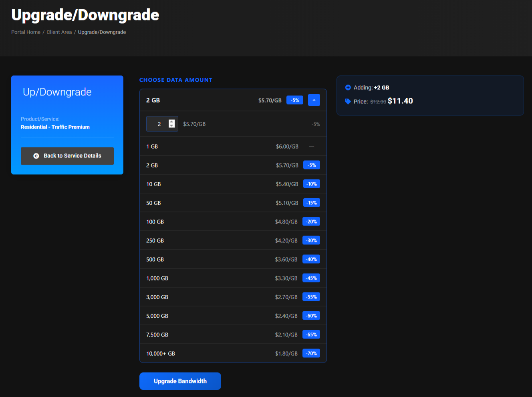Open Portal Home breadcrumb link
Image resolution: width=532 pixels, height=397 pixels.
[26, 32]
